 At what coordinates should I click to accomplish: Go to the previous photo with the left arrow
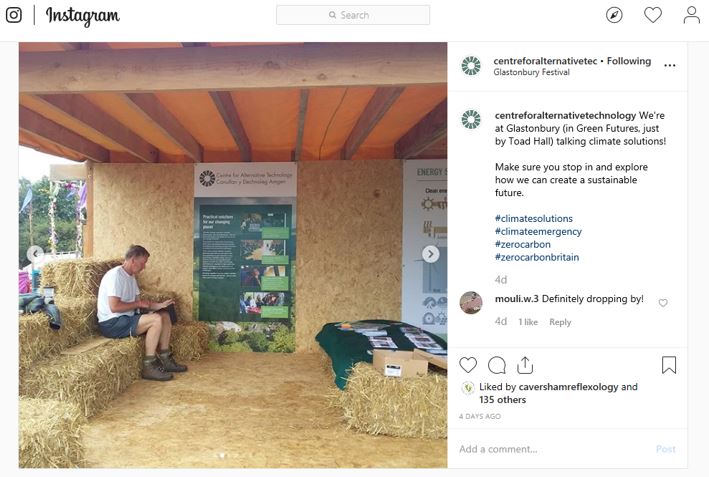35,254
